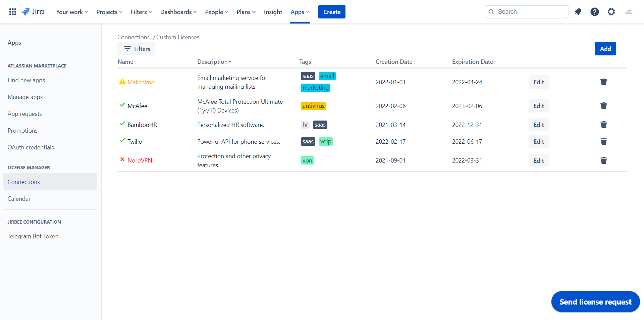Open notifications bell

[x=578, y=12]
